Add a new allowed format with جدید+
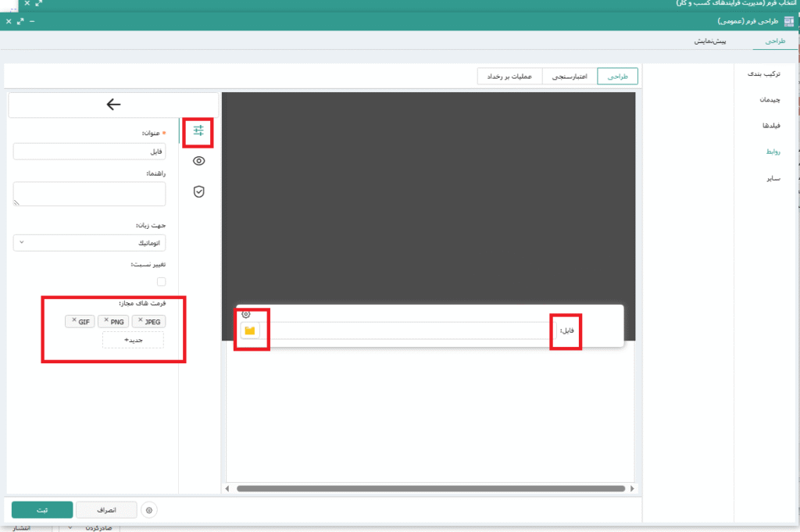The height and width of the screenshot is (532, 800). 133,340
